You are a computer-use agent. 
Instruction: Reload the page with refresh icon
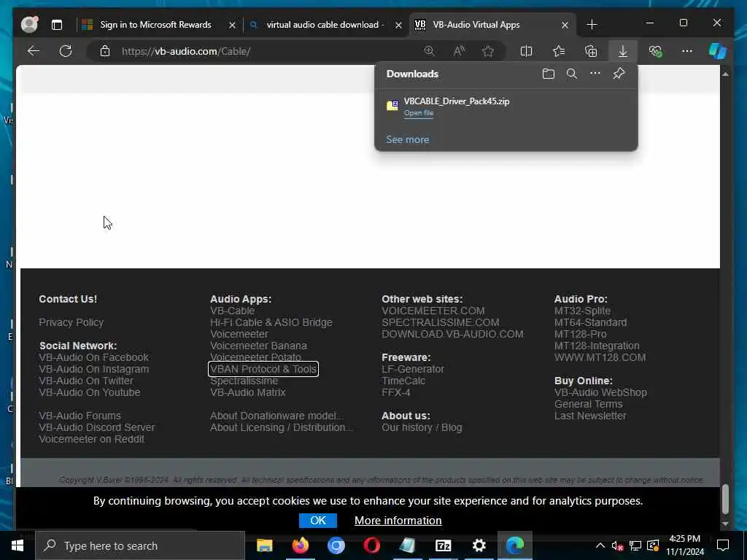pyautogui.click(x=66, y=51)
